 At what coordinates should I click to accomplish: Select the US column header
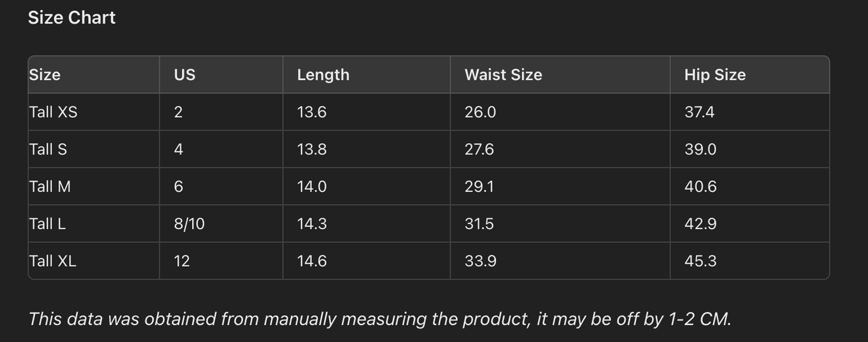click(184, 75)
